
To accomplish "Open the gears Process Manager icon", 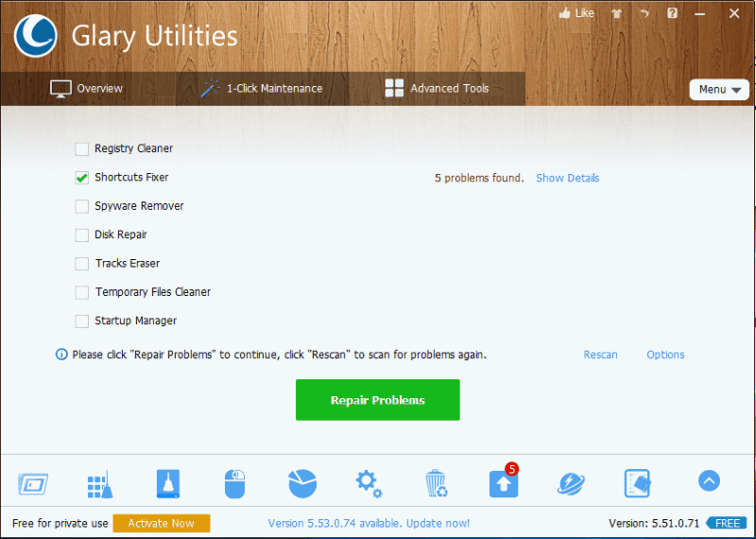I will (x=369, y=484).
